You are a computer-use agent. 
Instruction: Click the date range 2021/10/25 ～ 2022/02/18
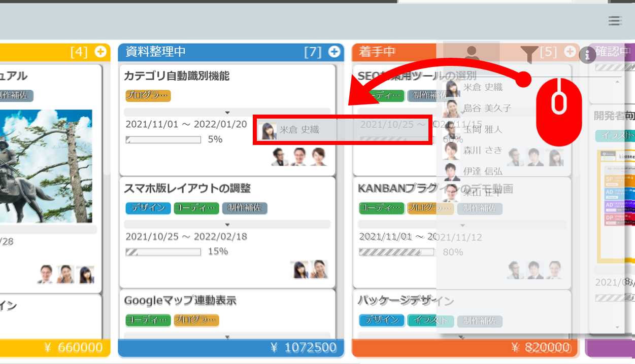pos(186,237)
